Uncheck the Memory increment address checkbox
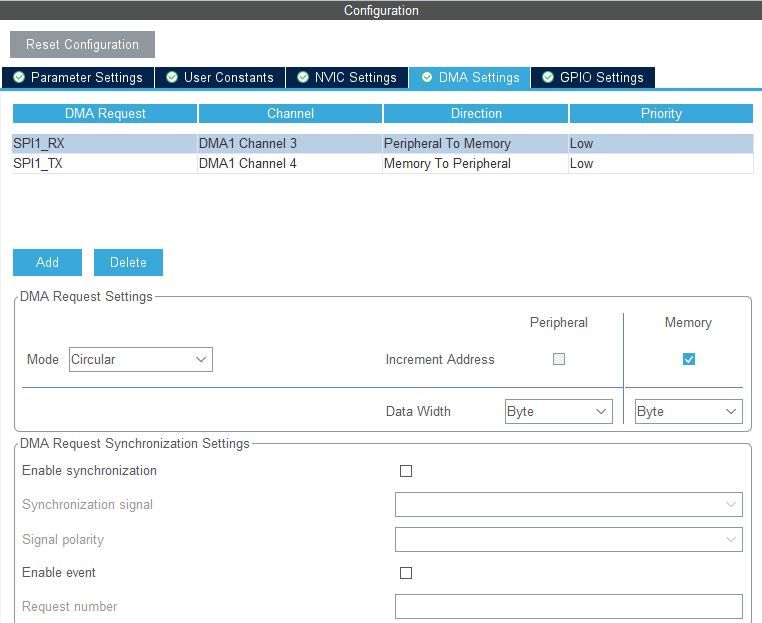The height and width of the screenshot is (623, 762). pyautogui.click(x=689, y=359)
